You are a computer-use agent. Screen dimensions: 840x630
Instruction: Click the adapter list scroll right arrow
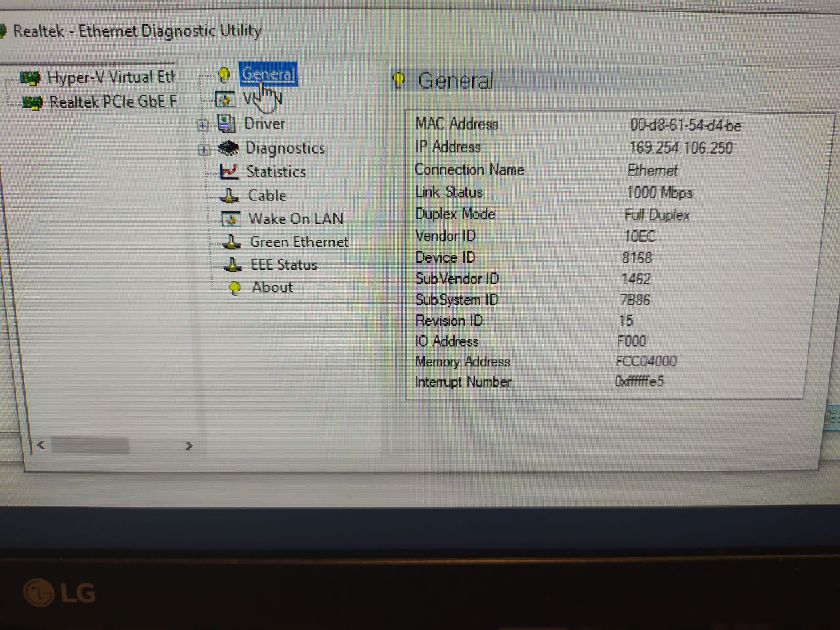pyautogui.click(x=189, y=446)
